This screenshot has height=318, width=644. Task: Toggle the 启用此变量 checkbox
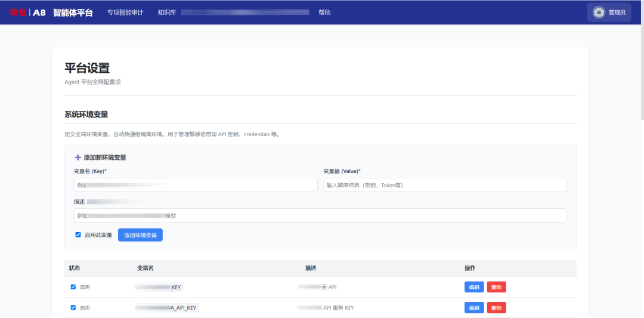click(78, 235)
